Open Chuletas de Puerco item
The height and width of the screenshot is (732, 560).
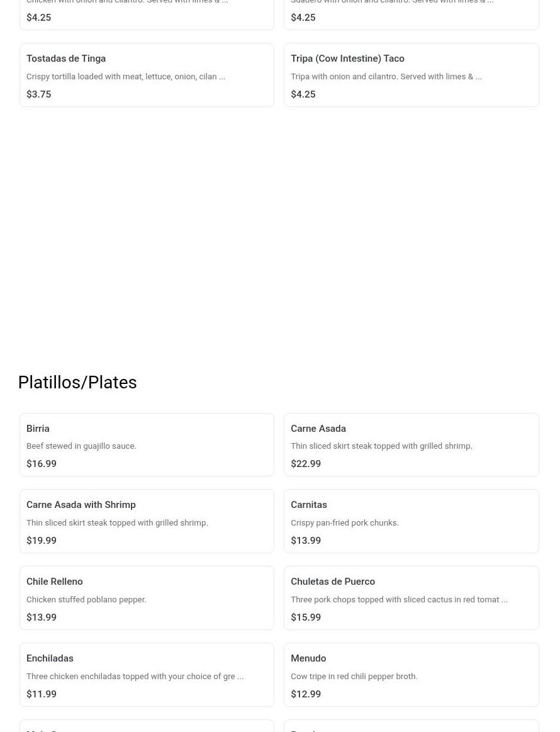411,598
